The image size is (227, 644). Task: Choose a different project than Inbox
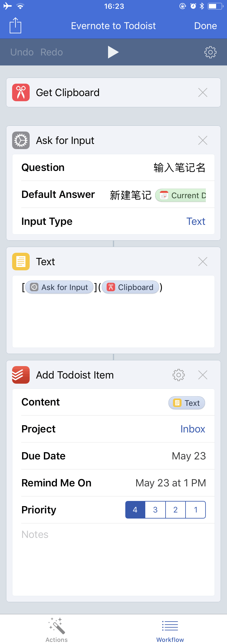click(192, 429)
